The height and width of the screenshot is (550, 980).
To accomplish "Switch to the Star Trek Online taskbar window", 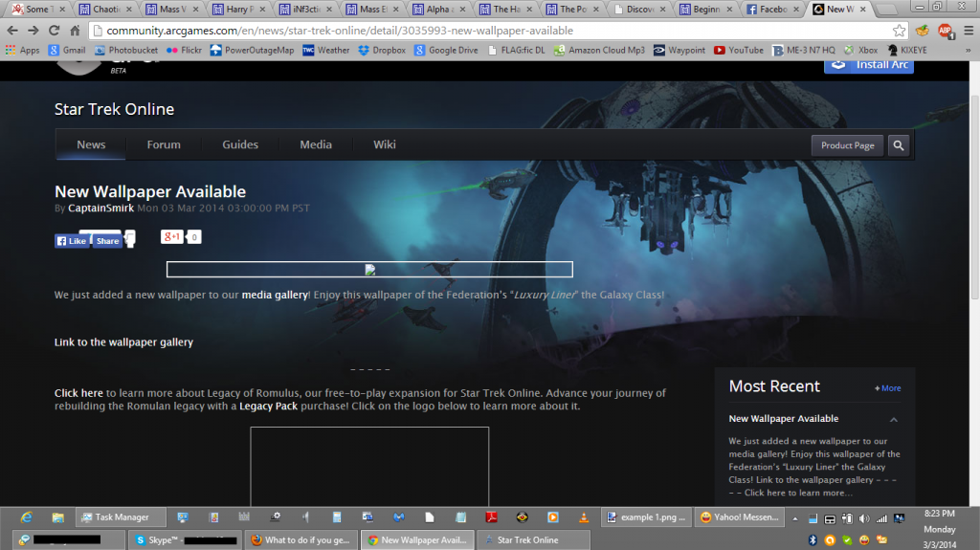I will point(533,540).
